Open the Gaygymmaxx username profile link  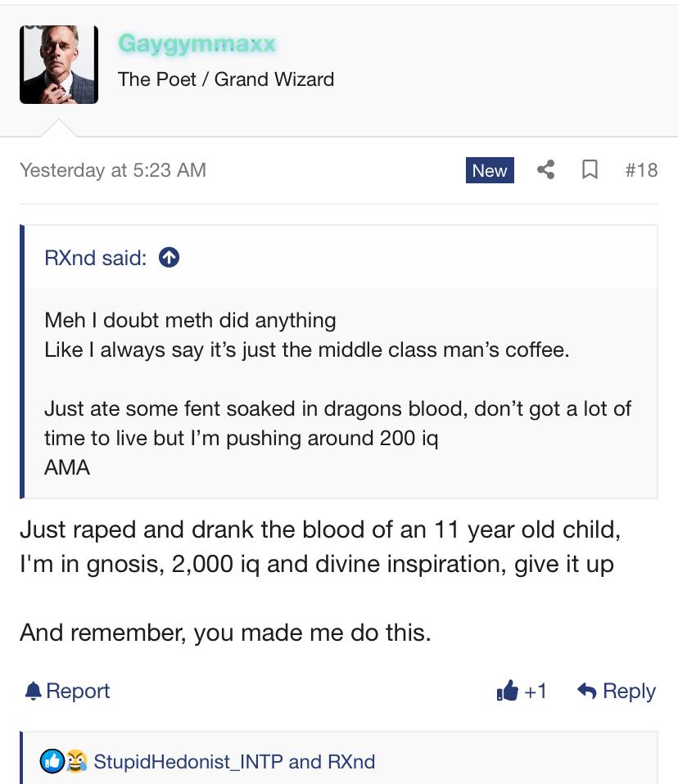(x=197, y=43)
